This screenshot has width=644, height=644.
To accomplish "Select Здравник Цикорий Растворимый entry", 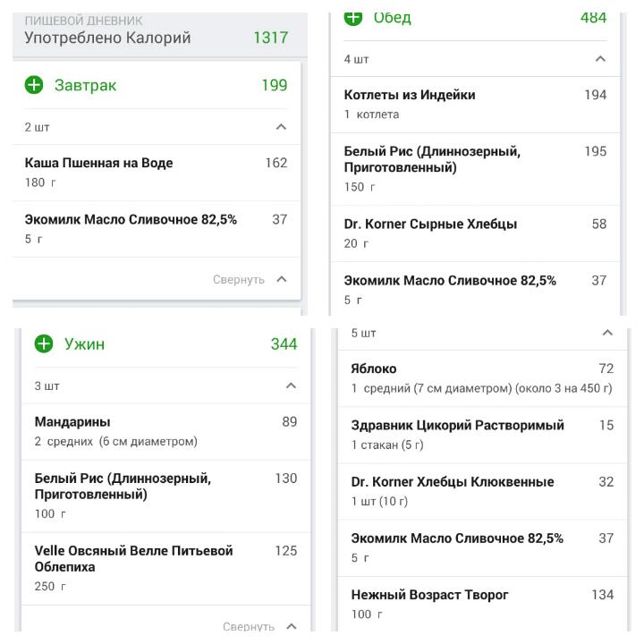I will 481,434.
